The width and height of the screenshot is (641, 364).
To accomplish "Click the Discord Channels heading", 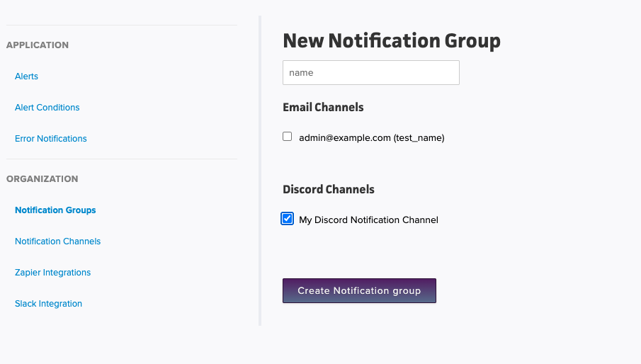I will [x=328, y=190].
